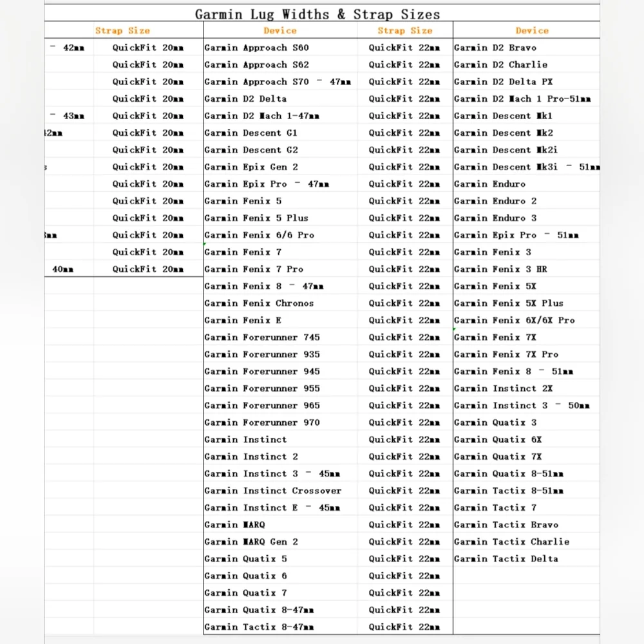Select the "Garmin Forerunner 935" cell
The height and width of the screenshot is (644, 644).
tap(281, 354)
